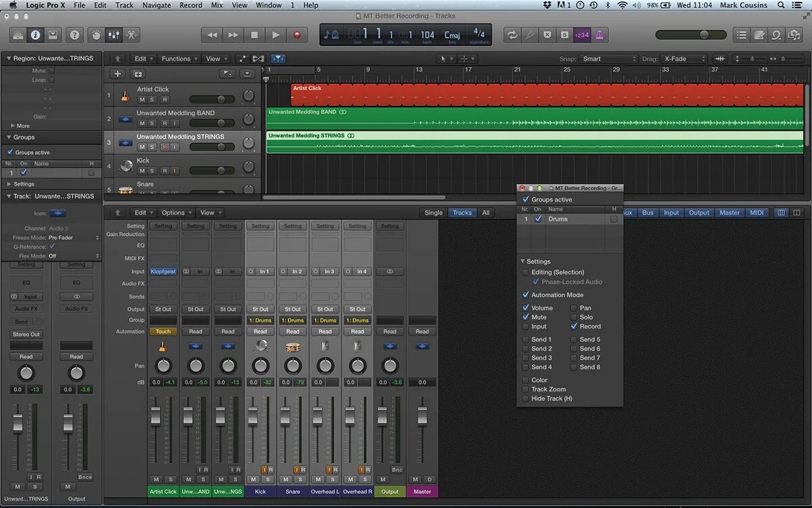The image size is (812, 508).
Task: Show Smart Controls dial icon
Action: click(96, 35)
